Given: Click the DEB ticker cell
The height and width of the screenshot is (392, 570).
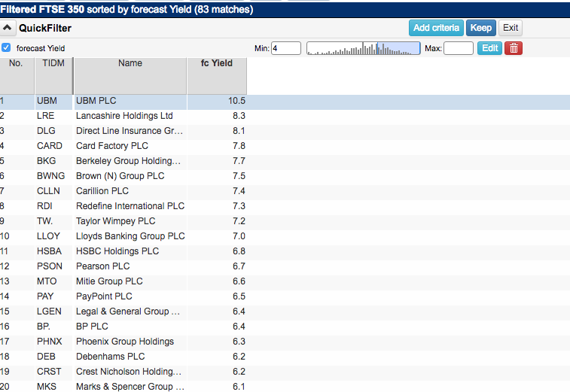Looking at the screenshot, I should (x=53, y=357).
